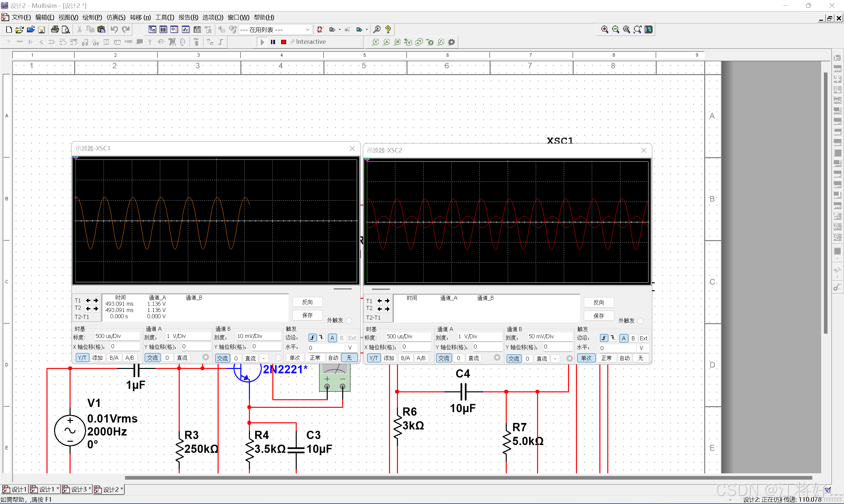
Task: Click the help question mark icon
Action: [x=388, y=30]
